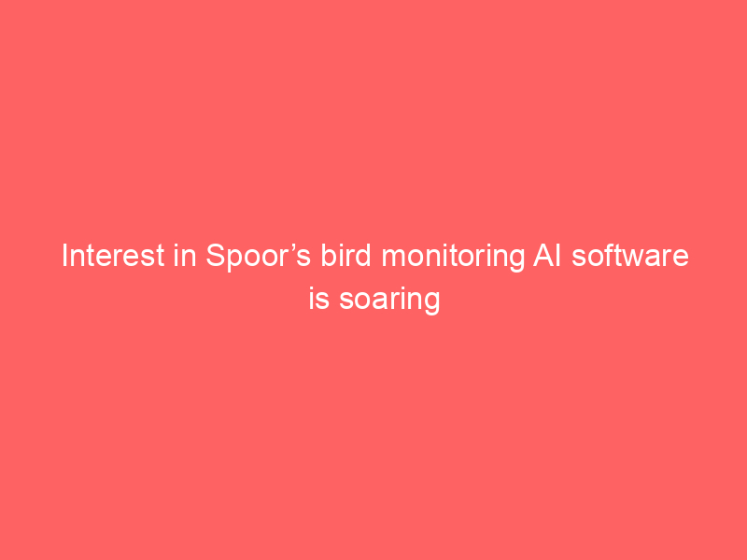Click the word "Spoor's" in the headline
Viewport: 747px width, 560px height.
259,256
